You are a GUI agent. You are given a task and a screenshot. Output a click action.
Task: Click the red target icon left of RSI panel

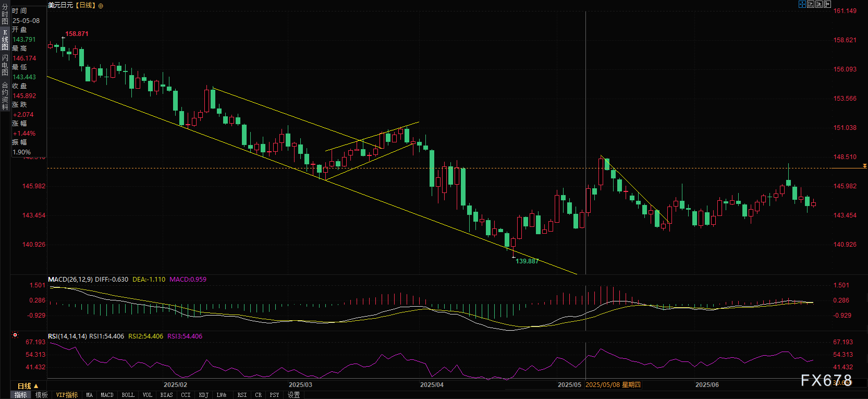(x=15, y=335)
